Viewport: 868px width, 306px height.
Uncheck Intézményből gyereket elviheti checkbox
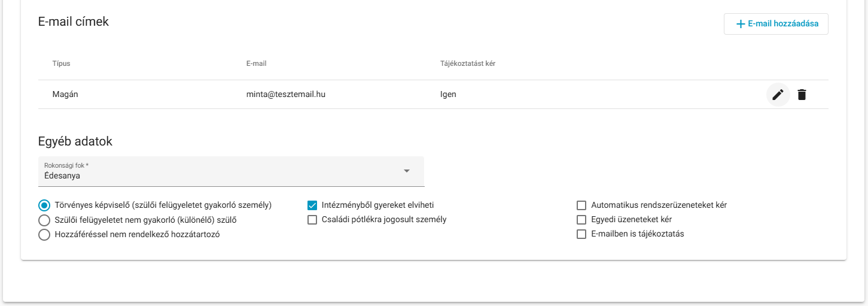tap(312, 205)
